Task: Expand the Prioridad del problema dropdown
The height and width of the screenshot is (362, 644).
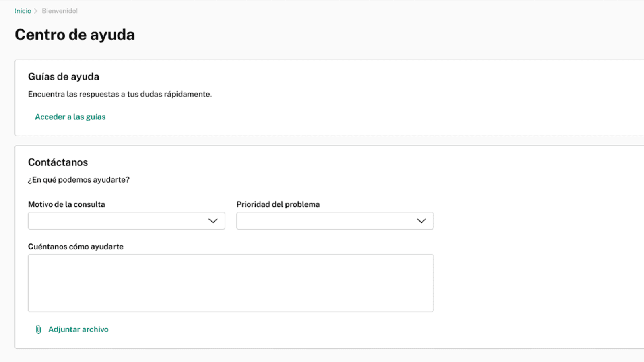Action: pos(326,221)
